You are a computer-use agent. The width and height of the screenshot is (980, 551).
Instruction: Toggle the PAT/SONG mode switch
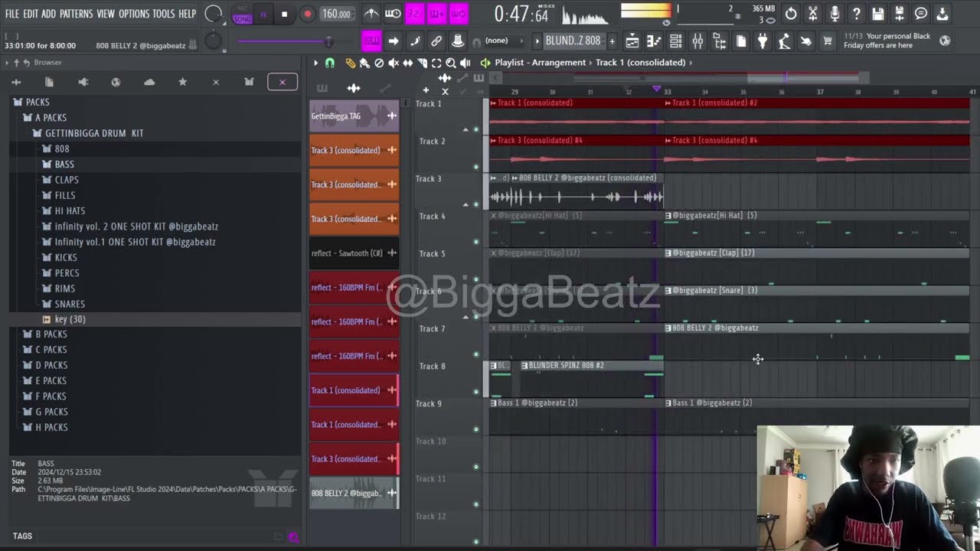[x=242, y=14]
